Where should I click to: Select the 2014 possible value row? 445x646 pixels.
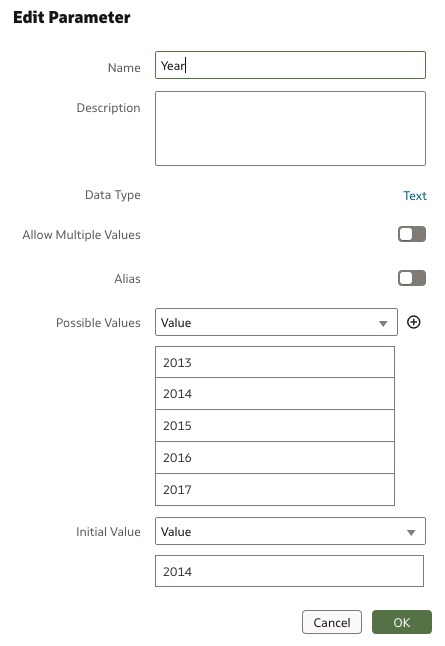coord(275,394)
